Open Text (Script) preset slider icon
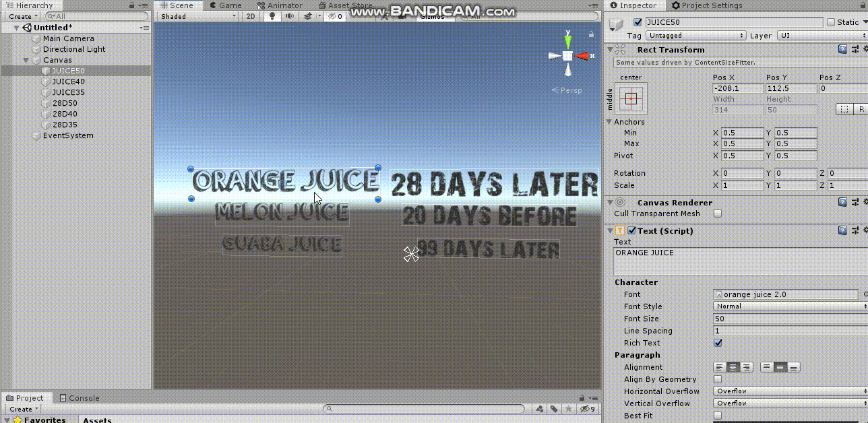Image resolution: width=868 pixels, height=423 pixels. (855, 230)
